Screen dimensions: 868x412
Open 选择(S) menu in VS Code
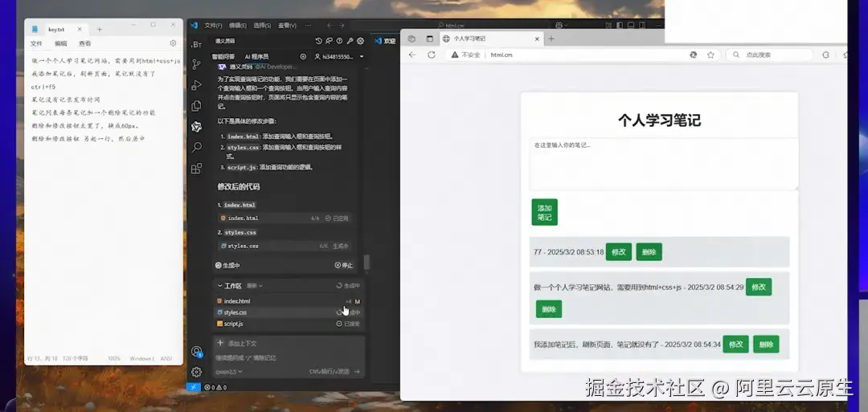[x=262, y=26]
